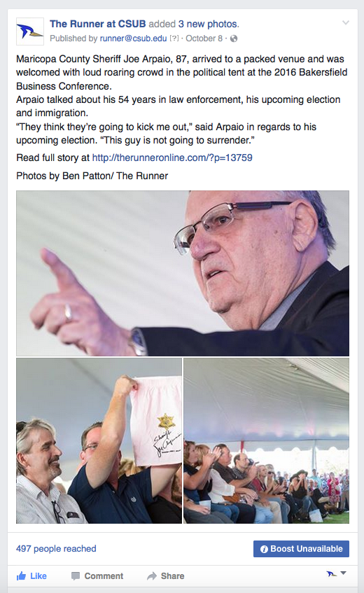
Task: Open the crowd under tent photo
Action: pyautogui.click(x=266, y=440)
